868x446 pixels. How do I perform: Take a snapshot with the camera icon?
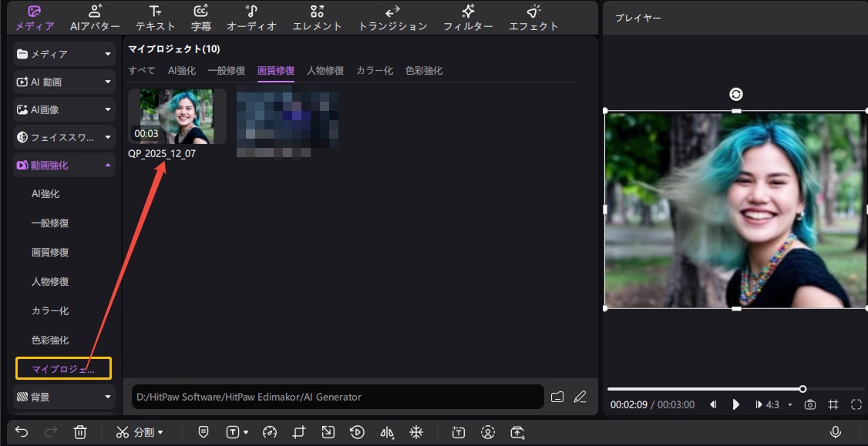[810, 404]
